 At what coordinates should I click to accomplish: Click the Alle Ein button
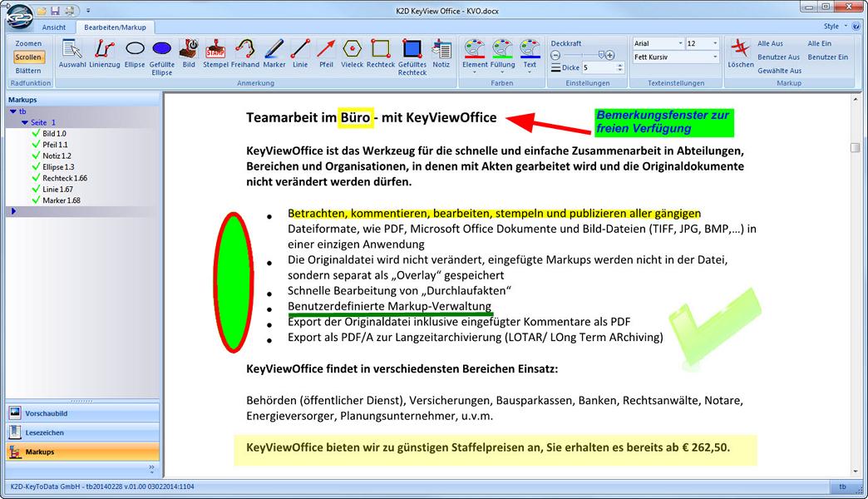[819, 43]
